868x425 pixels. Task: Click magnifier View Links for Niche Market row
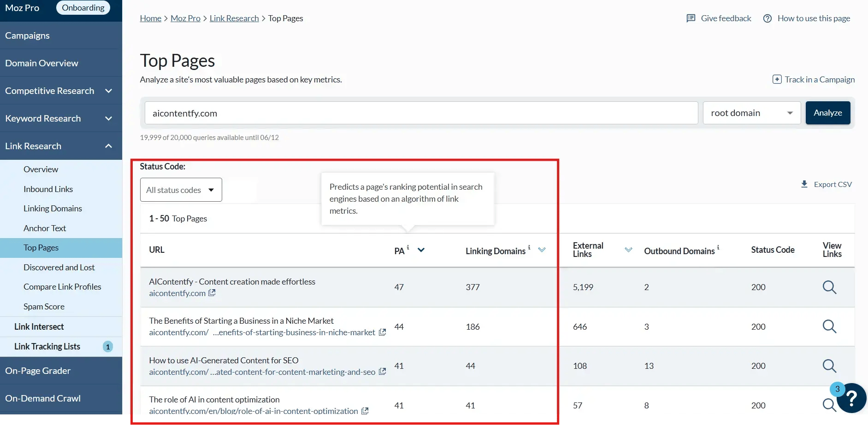point(829,326)
